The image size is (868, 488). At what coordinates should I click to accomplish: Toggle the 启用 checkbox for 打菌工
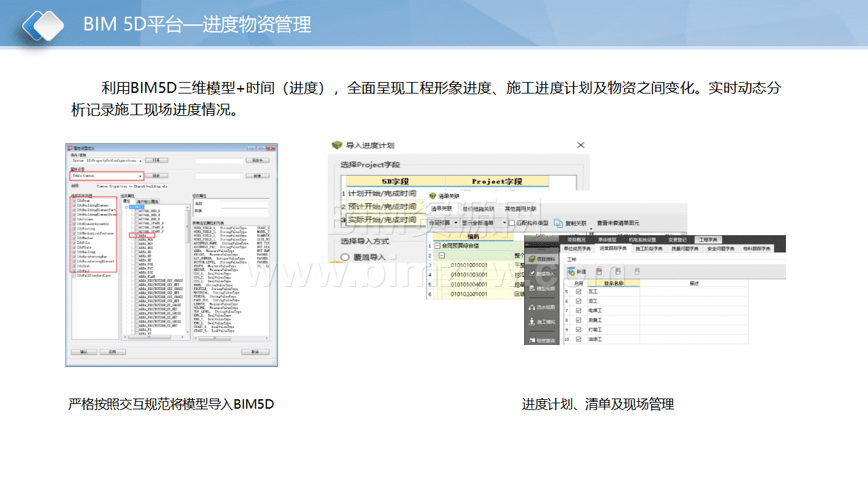578,329
